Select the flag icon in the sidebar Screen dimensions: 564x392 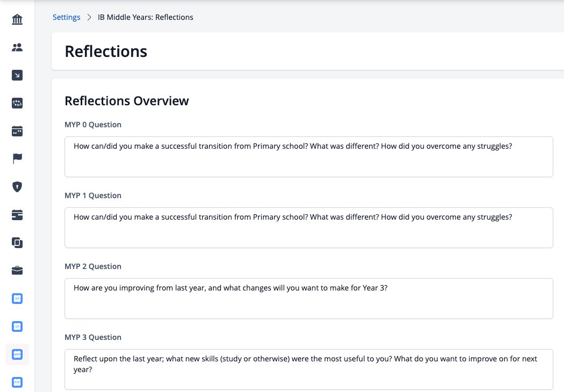(x=17, y=159)
